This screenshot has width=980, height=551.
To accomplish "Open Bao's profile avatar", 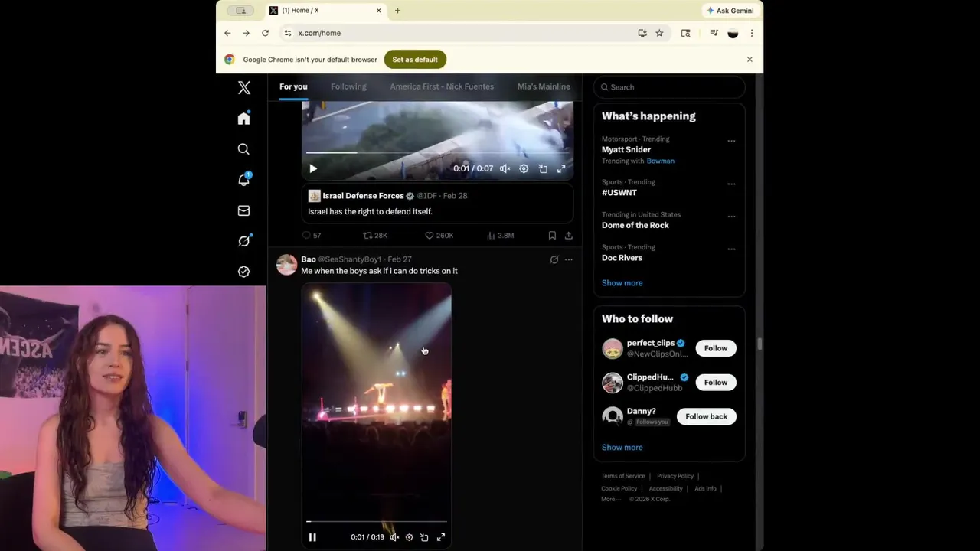I will tap(287, 265).
